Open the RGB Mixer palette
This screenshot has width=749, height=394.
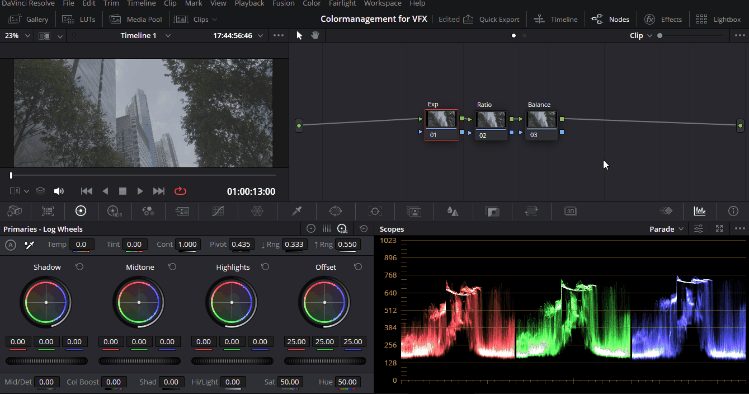point(148,211)
